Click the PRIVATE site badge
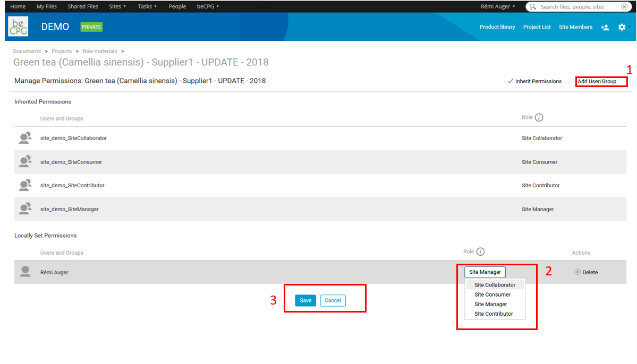Screen dimensions: 637x364 point(91,27)
